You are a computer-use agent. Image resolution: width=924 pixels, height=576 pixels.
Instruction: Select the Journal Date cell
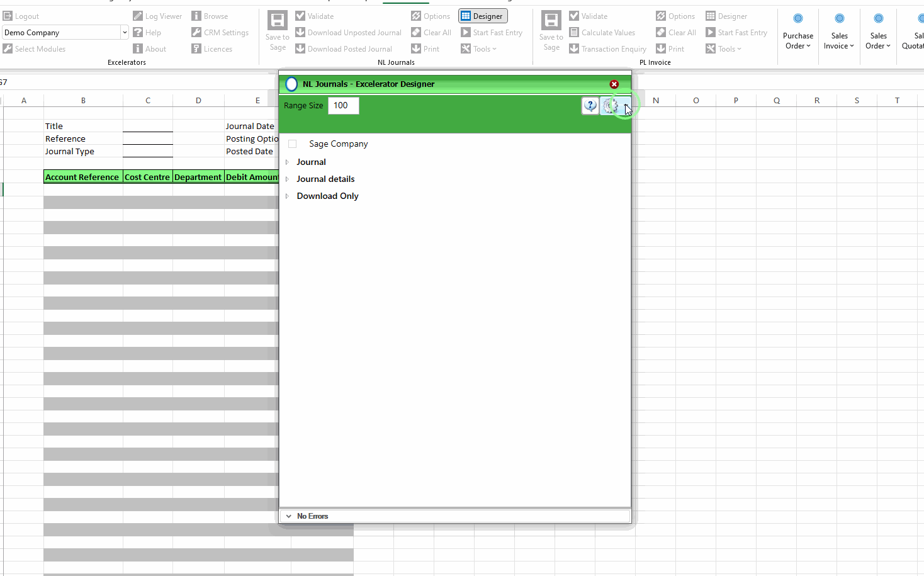[x=252, y=126]
